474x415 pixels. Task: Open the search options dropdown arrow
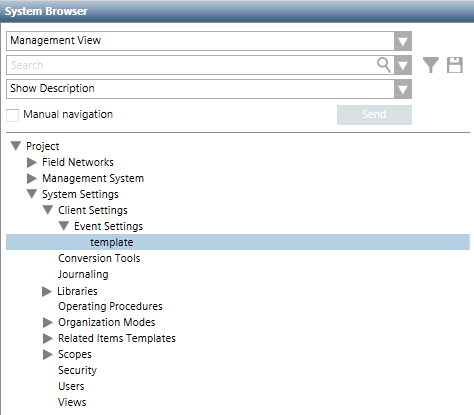click(403, 65)
